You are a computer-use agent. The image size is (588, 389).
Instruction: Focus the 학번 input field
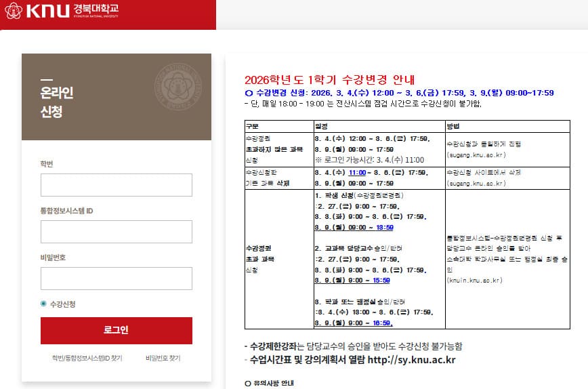(117, 185)
